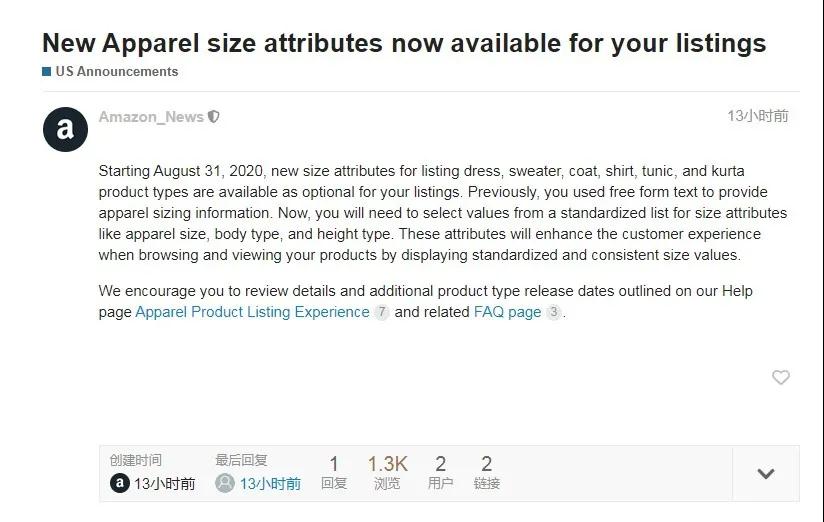Expand the topic summary with chevron
The image size is (824, 522).
pos(766,474)
